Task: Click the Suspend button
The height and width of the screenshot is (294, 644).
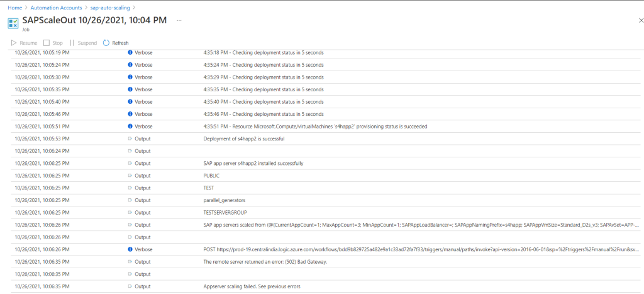Action: [x=83, y=43]
